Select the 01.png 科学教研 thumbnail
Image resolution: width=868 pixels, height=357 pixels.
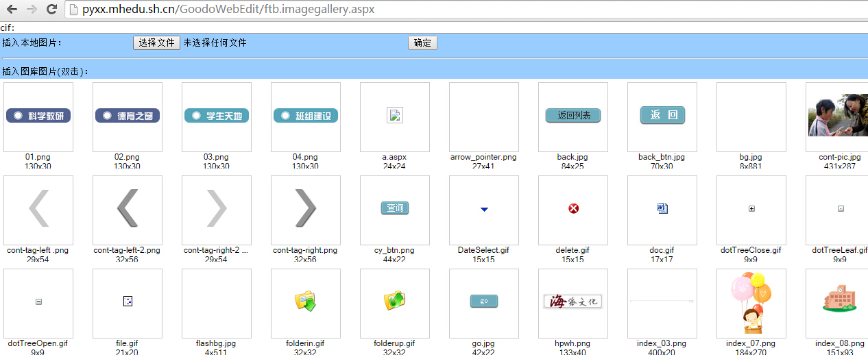pyautogui.click(x=38, y=116)
